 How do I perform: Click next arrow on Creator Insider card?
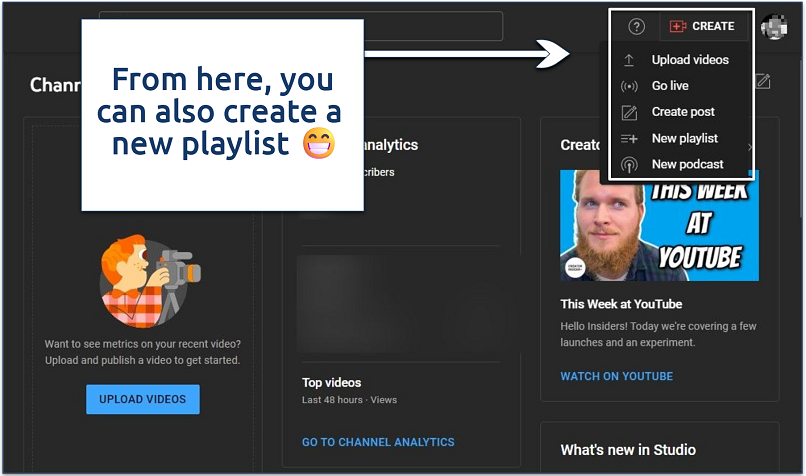click(x=750, y=147)
